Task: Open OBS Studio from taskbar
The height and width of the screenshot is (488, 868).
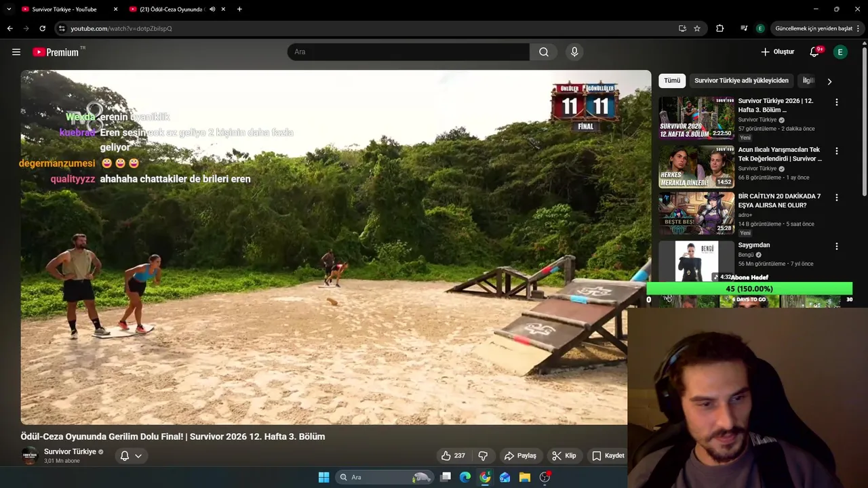Action: click(x=545, y=477)
